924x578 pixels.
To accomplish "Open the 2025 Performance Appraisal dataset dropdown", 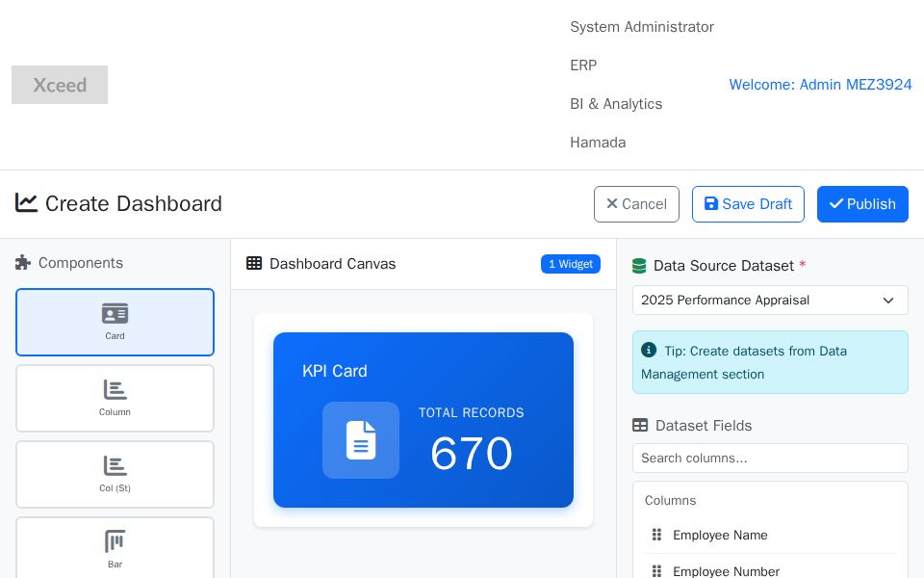I will (x=770, y=300).
